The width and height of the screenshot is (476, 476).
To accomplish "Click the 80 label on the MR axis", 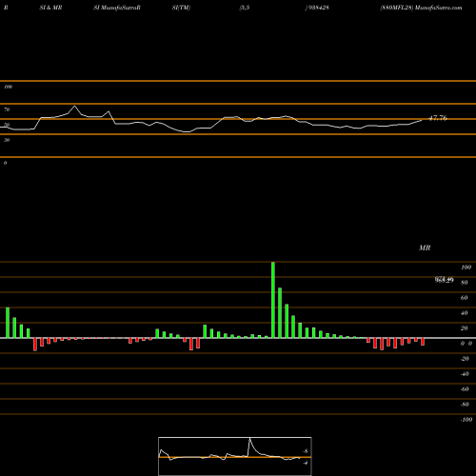I will click(465, 283).
